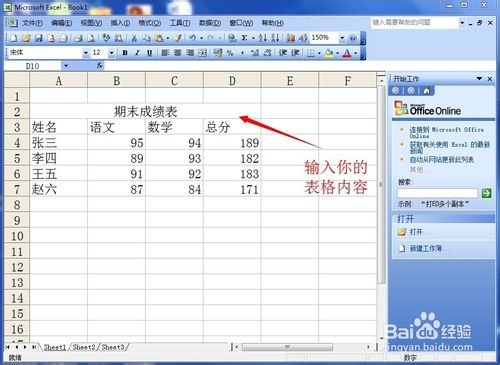Toggle Center alignment for the cell
Viewport: 500px width, 365px height.
coord(177,53)
